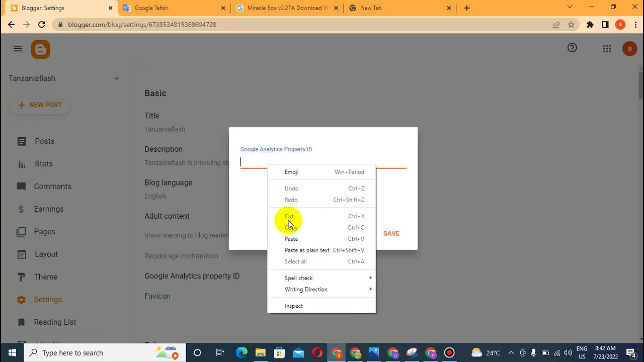Click the SAVE button in the dialog
Screen dimensions: 644x362
pos(391,233)
